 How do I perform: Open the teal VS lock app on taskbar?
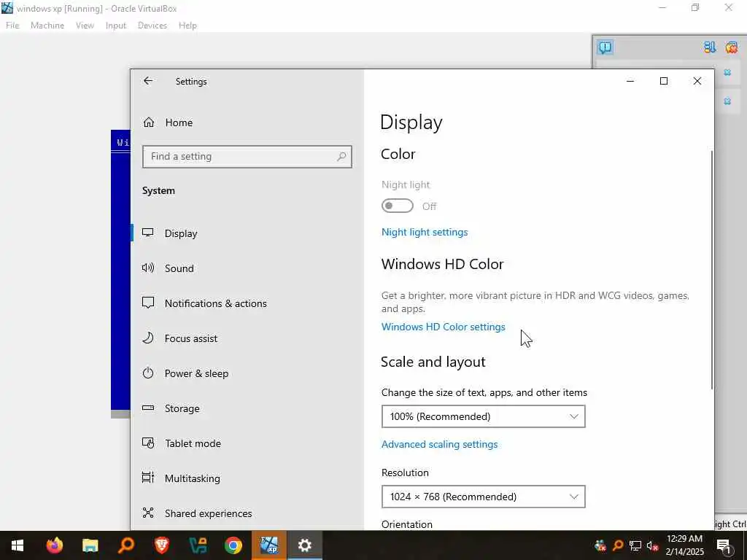(x=198, y=545)
